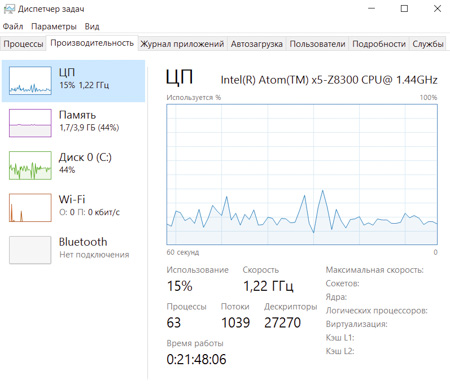
Task: Show the Службы tab
Action: tap(428, 44)
